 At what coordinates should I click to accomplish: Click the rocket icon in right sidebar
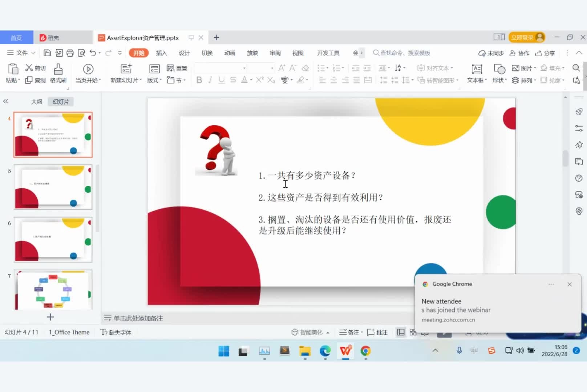[x=579, y=112]
